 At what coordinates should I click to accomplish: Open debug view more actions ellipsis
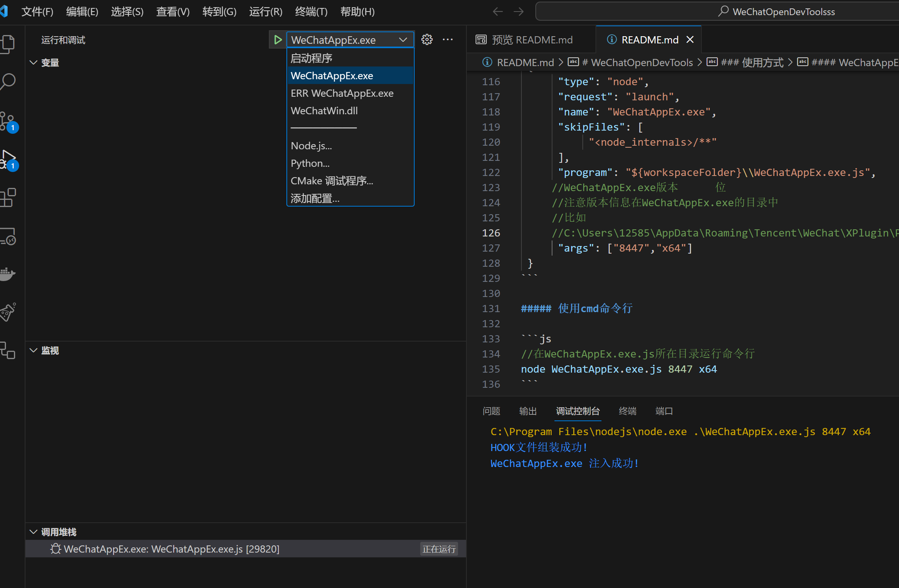(x=448, y=39)
